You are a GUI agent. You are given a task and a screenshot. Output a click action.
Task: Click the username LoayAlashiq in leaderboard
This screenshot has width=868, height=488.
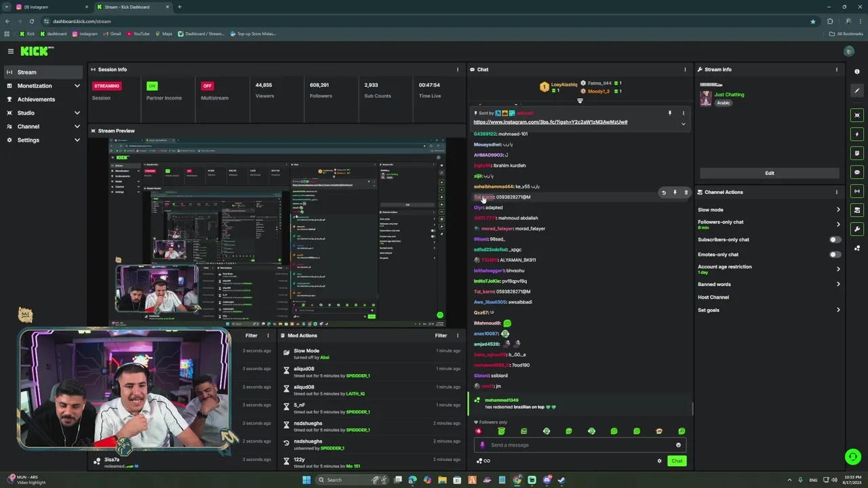point(564,85)
